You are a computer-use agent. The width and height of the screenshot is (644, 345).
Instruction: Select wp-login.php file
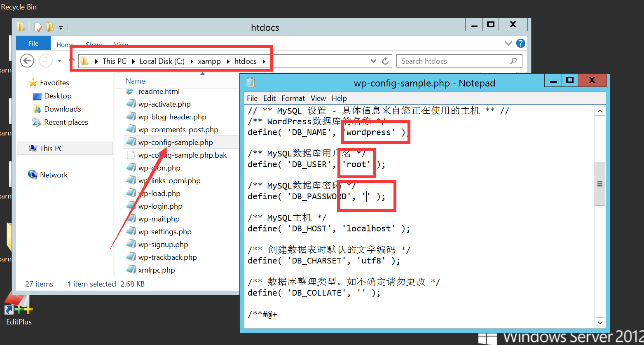(160, 206)
